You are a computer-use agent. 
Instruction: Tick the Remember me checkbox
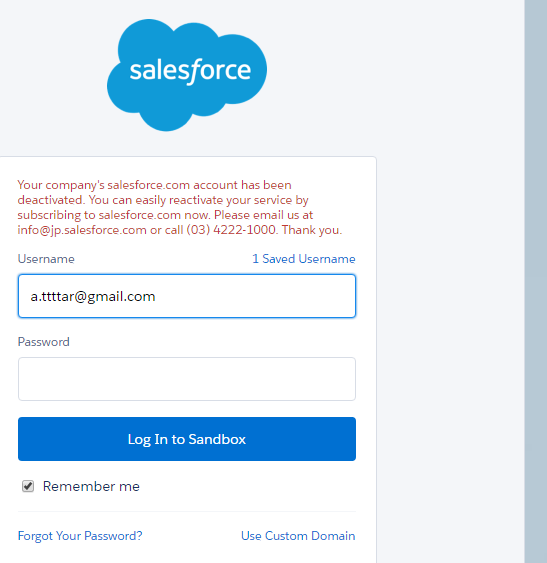tap(28, 486)
